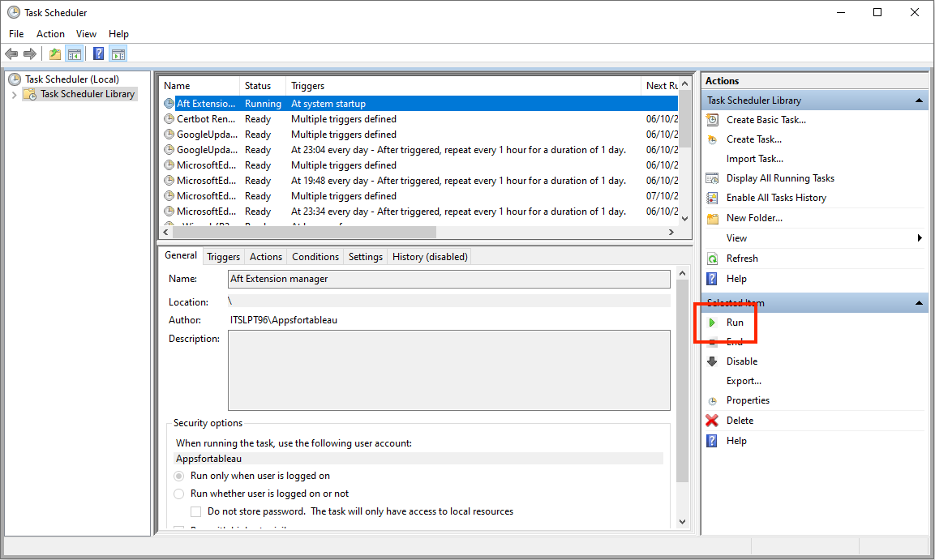Open the Action menu
This screenshot has width=935, height=560.
[x=50, y=34]
